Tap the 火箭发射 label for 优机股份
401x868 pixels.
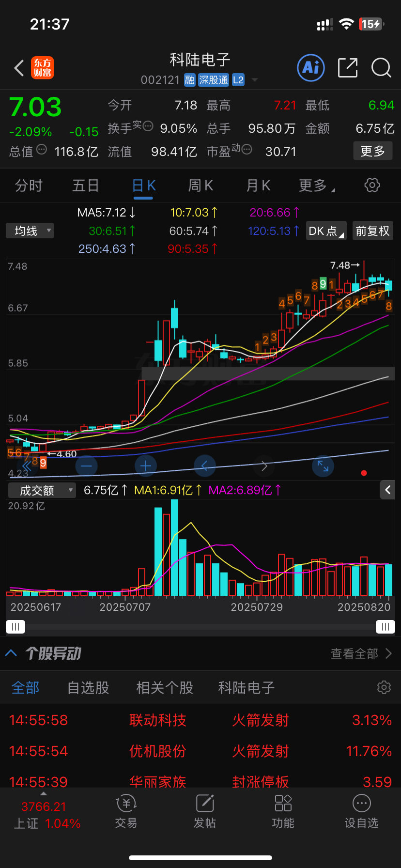point(261,751)
